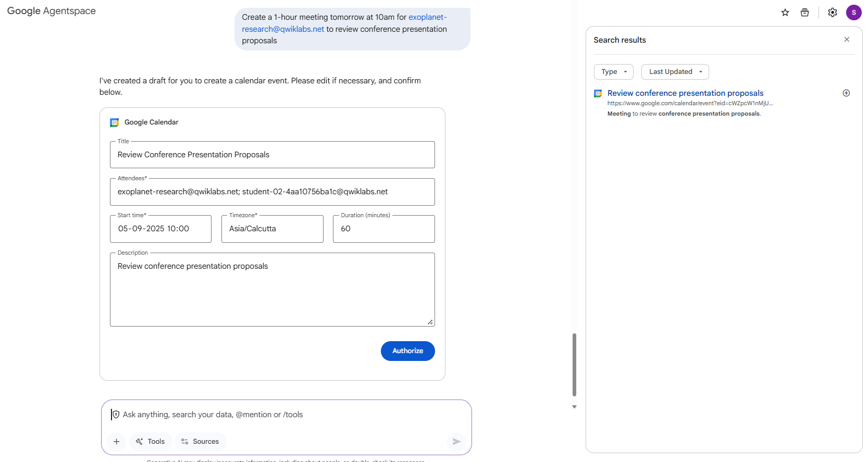Viewport: 868px width, 462px height.
Task: Click the calendar event URL text
Action: [x=690, y=103]
